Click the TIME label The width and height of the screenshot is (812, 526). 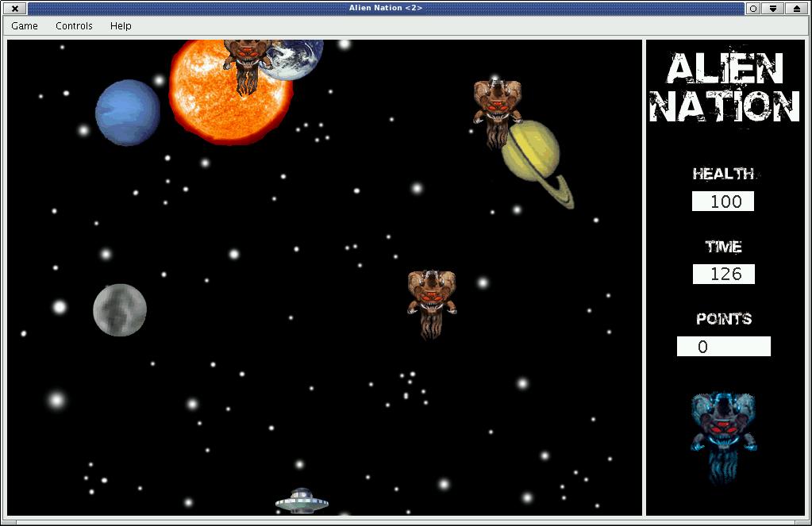723,247
